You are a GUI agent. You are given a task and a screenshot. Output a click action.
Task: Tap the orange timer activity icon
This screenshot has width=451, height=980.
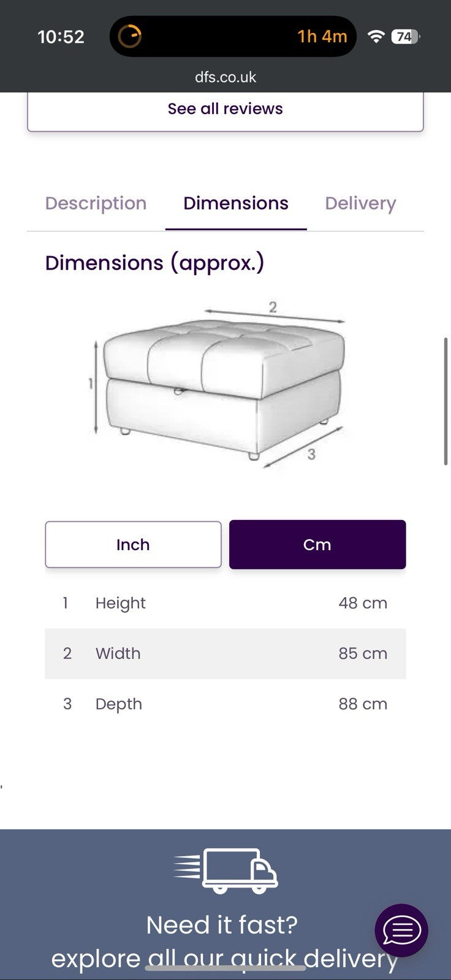[130, 36]
